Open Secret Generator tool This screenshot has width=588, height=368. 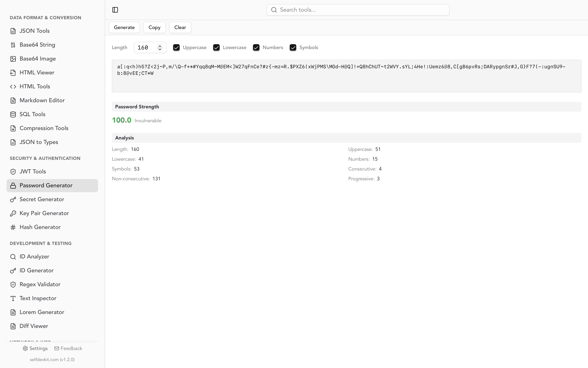(52, 199)
